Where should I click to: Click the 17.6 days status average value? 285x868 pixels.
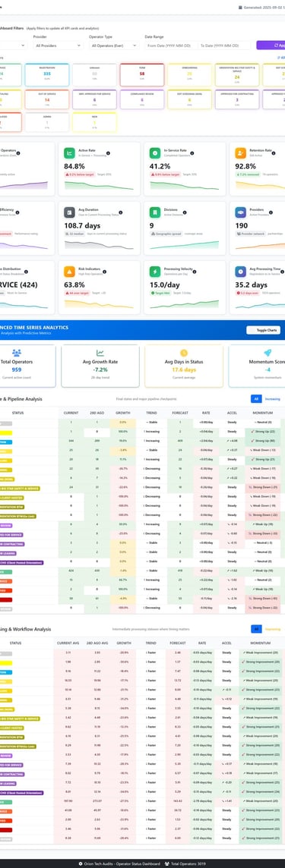[183, 370]
